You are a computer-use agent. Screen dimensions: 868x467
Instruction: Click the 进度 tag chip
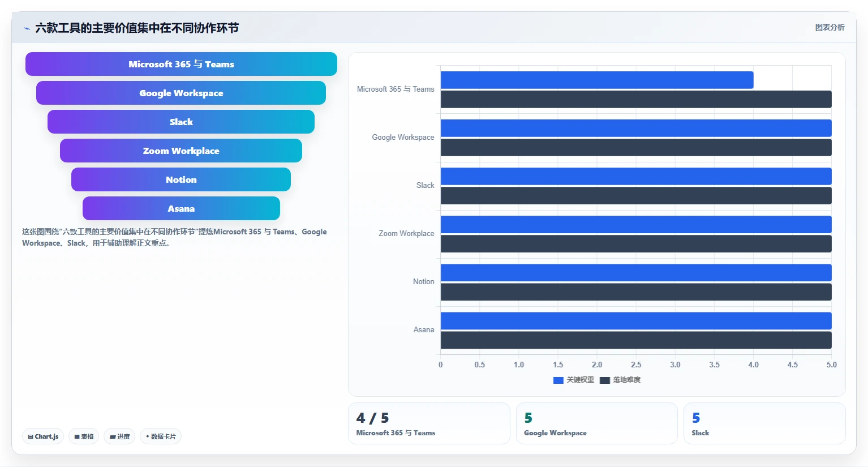[x=119, y=436]
